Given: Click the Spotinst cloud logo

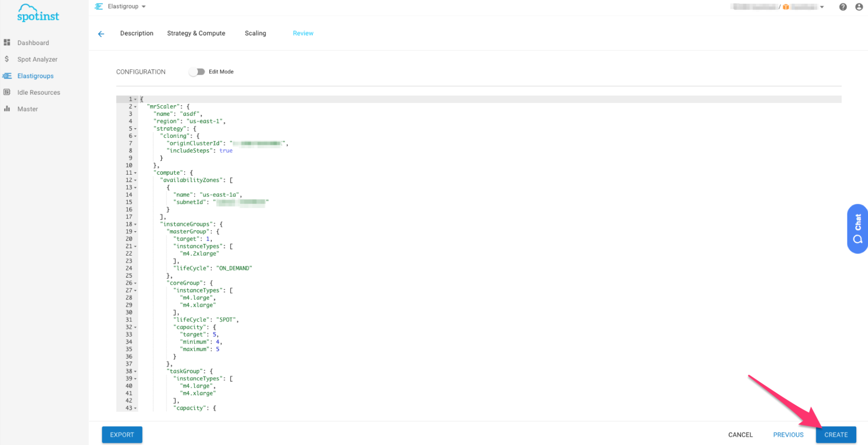Looking at the screenshot, I should tap(38, 13).
